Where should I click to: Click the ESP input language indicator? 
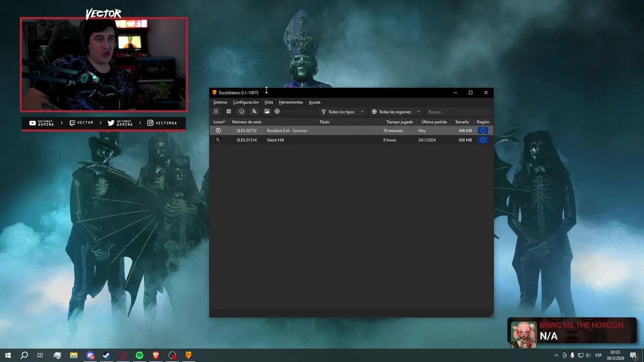coord(599,355)
